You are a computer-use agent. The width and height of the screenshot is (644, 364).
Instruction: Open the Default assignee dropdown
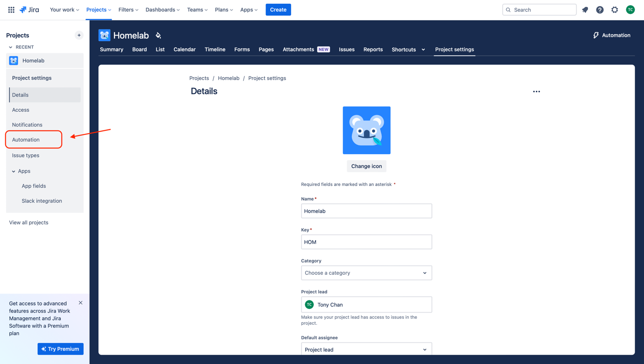(366, 349)
